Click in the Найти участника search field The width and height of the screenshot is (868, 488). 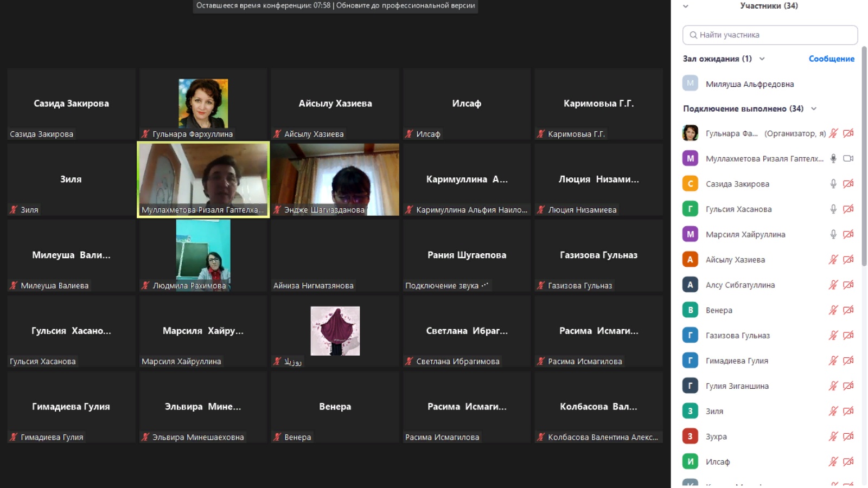(770, 35)
